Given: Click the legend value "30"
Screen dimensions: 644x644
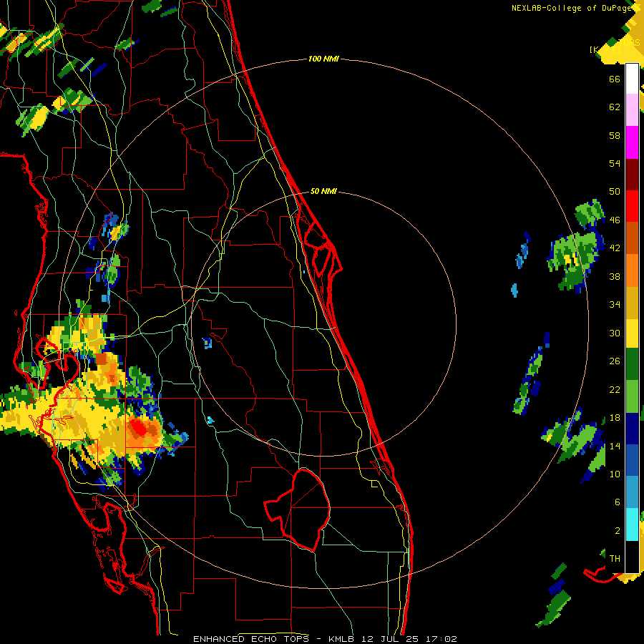Looking at the screenshot, I should click(615, 333).
